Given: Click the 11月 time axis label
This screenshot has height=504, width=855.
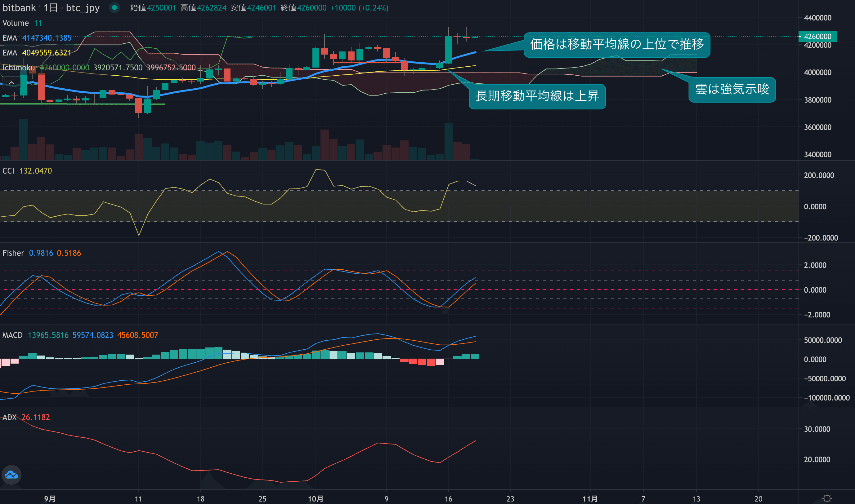Looking at the screenshot, I should click(590, 498).
